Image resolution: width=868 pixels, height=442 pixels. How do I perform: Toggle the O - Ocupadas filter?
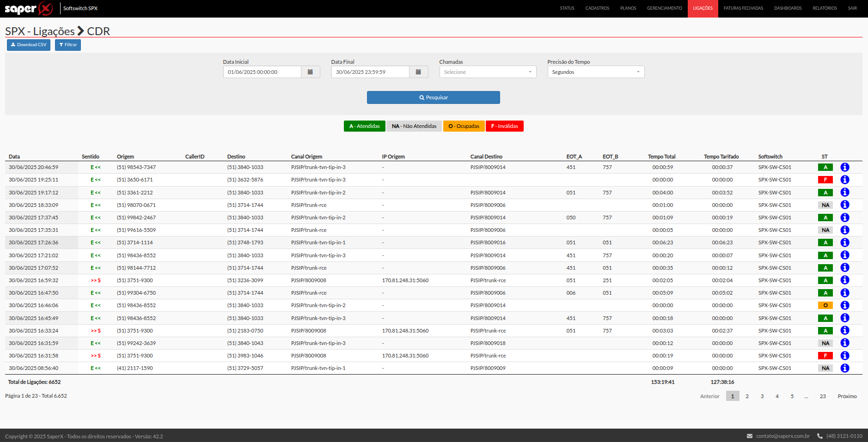click(464, 126)
